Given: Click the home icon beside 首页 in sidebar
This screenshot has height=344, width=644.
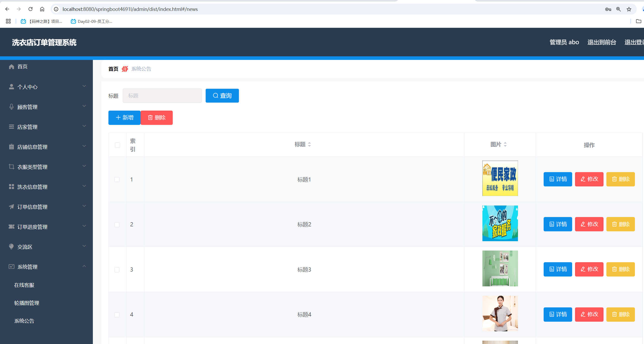Looking at the screenshot, I should 11,67.
